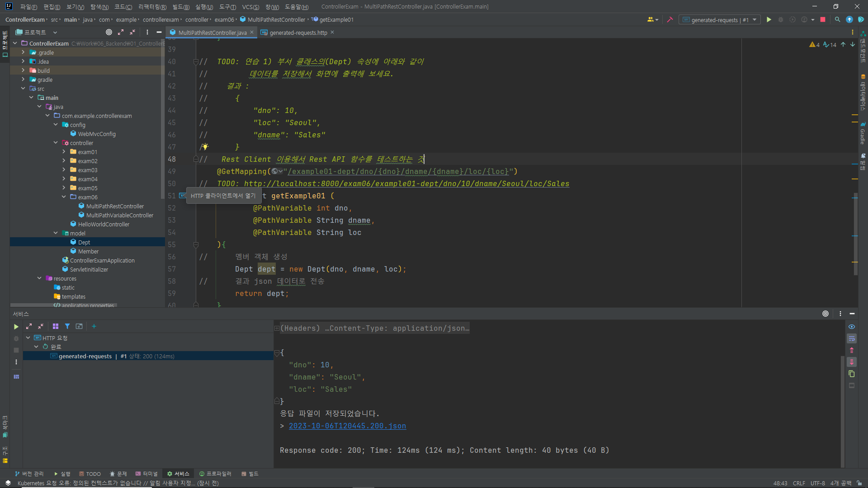Expand the exam05 folder in the project tree

(x=64, y=188)
